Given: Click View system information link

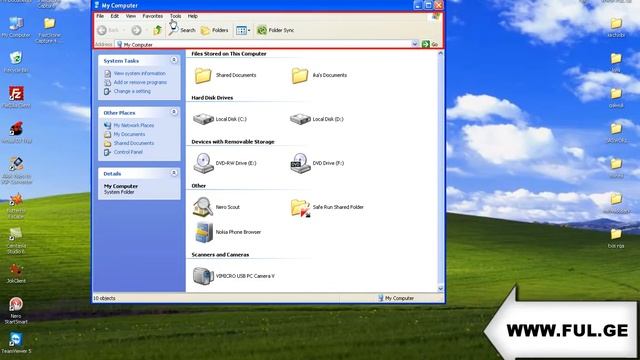Looking at the screenshot, I should [x=139, y=73].
